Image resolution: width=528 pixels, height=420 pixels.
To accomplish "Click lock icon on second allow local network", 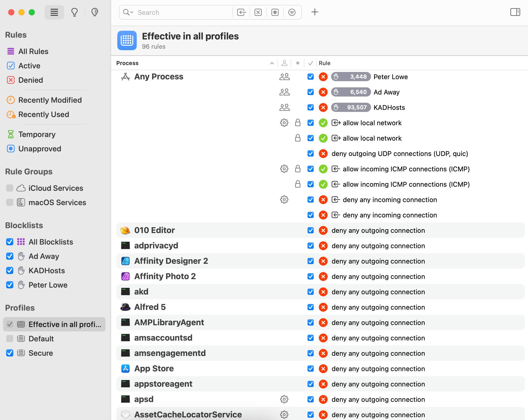I will (298, 138).
